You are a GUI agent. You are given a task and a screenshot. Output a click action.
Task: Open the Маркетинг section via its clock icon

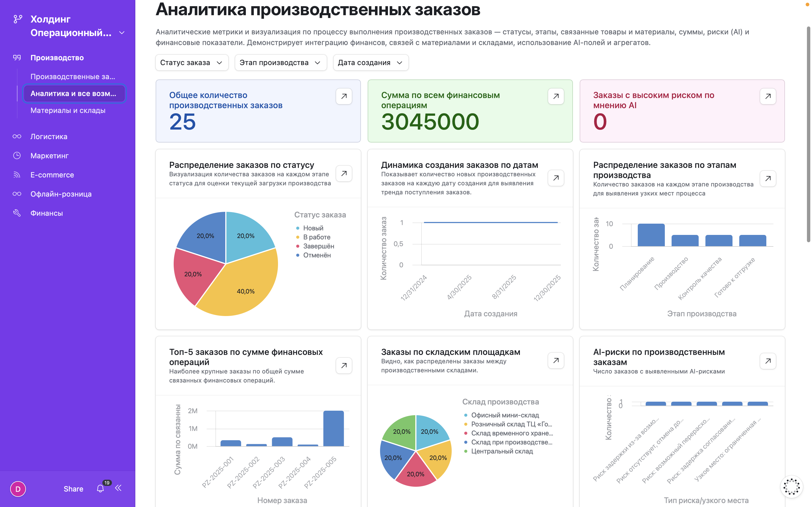point(17,155)
